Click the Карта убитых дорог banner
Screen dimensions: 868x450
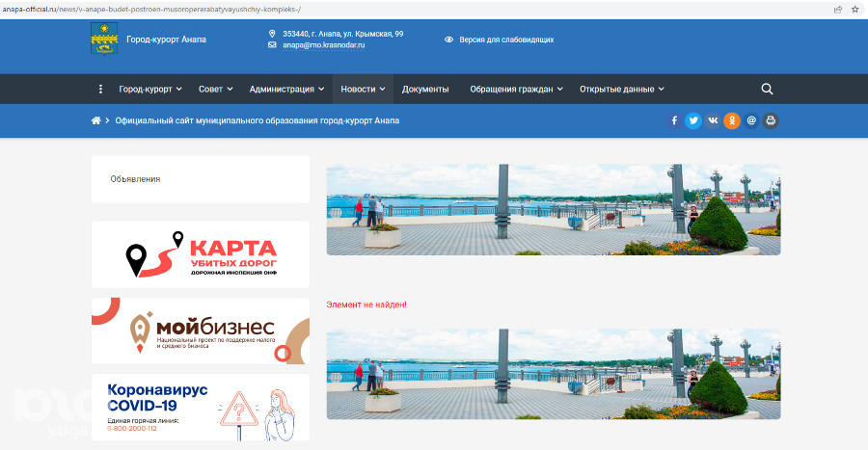[201, 254]
